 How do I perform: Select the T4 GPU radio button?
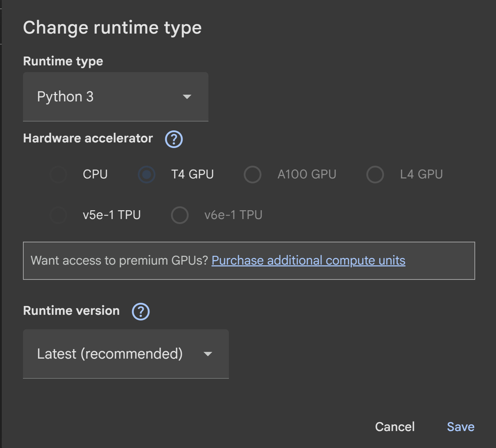click(147, 175)
